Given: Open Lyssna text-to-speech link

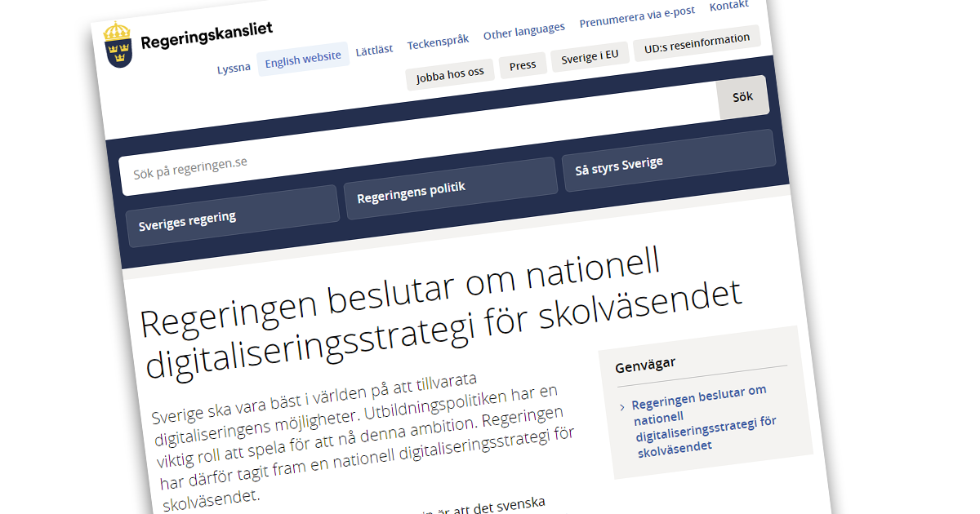Looking at the screenshot, I should click(x=234, y=69).
